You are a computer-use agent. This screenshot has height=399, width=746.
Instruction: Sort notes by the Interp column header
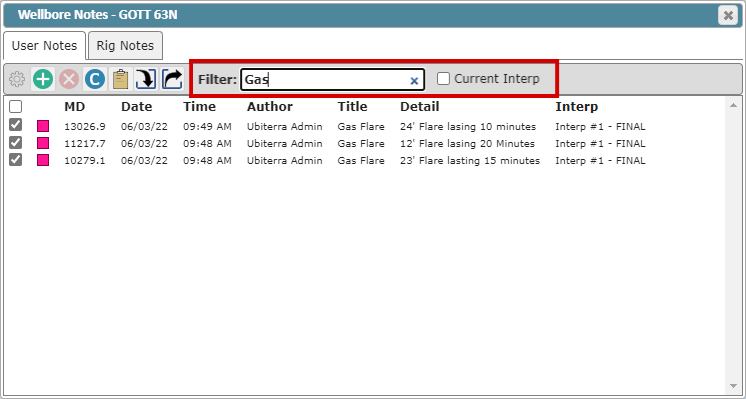[577, 107]
